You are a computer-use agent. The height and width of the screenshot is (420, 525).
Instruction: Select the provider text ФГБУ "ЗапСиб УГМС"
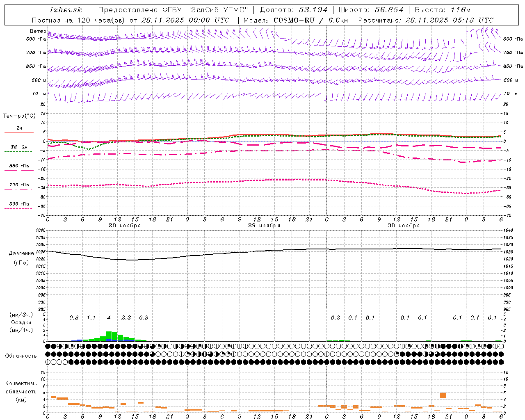pos(205,10)
